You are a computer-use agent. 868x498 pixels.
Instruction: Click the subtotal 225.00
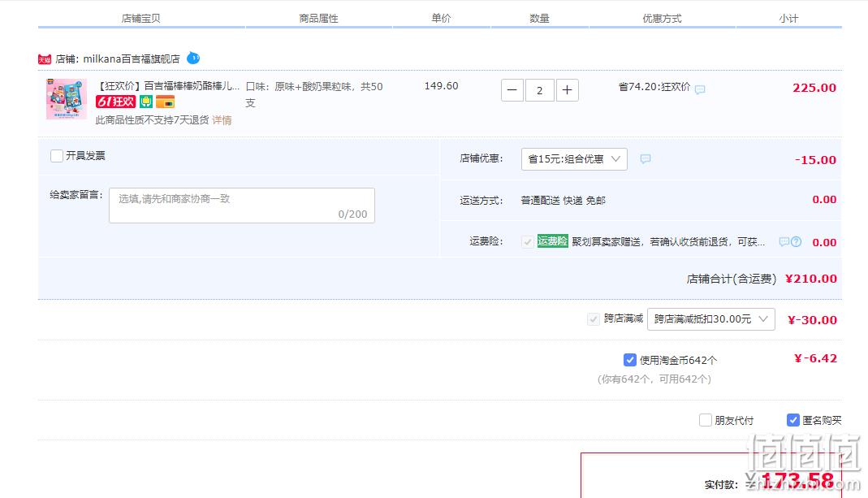(814, 88)
